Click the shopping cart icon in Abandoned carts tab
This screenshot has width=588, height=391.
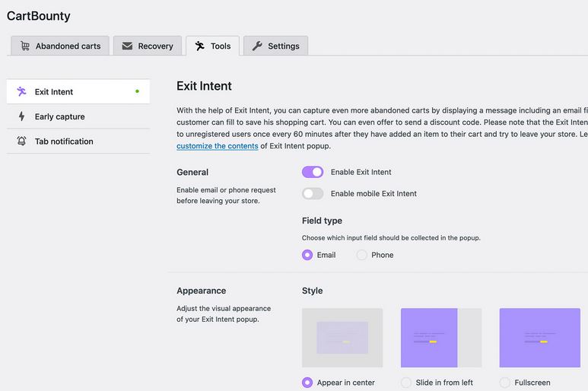point(25,46)
